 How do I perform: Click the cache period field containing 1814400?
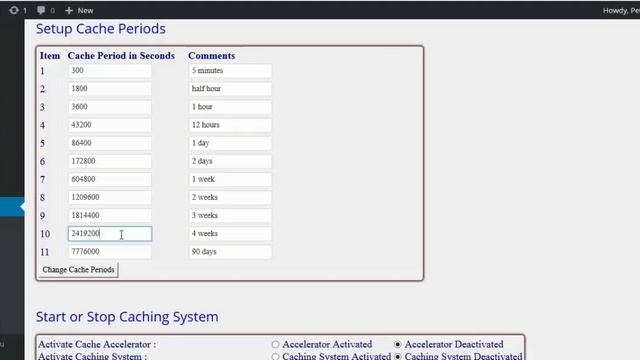tap(110, 216)
